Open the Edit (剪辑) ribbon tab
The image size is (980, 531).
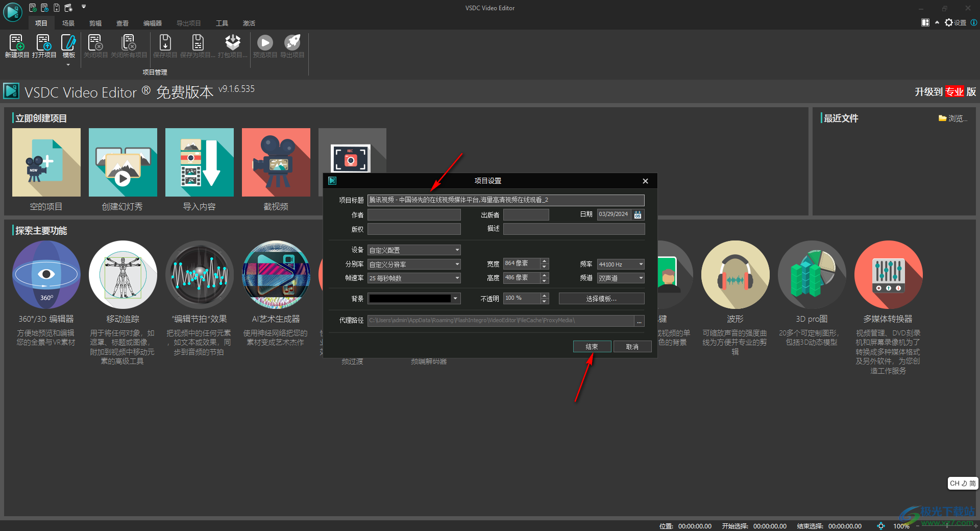(x=95, y=23)
